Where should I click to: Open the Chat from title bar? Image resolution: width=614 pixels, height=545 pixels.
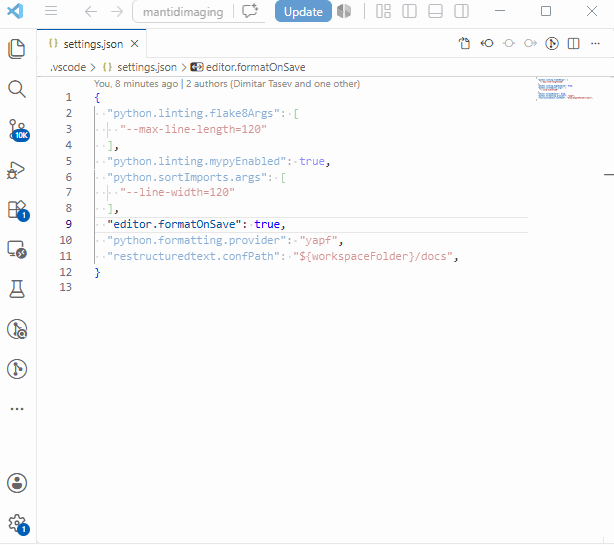pyautogui.click(x=250, y=11)
